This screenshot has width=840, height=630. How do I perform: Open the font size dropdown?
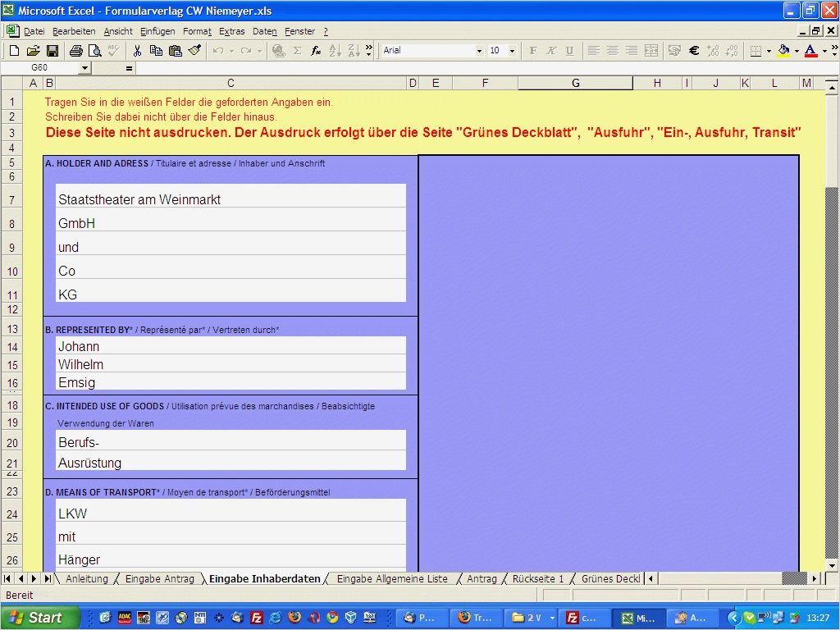[x=512, y=51]
